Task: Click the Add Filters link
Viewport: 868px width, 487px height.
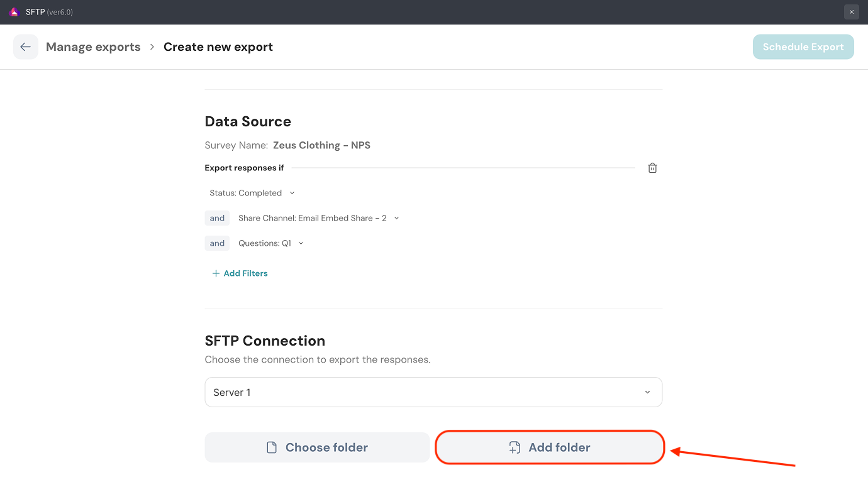Action: coord(240,273)
